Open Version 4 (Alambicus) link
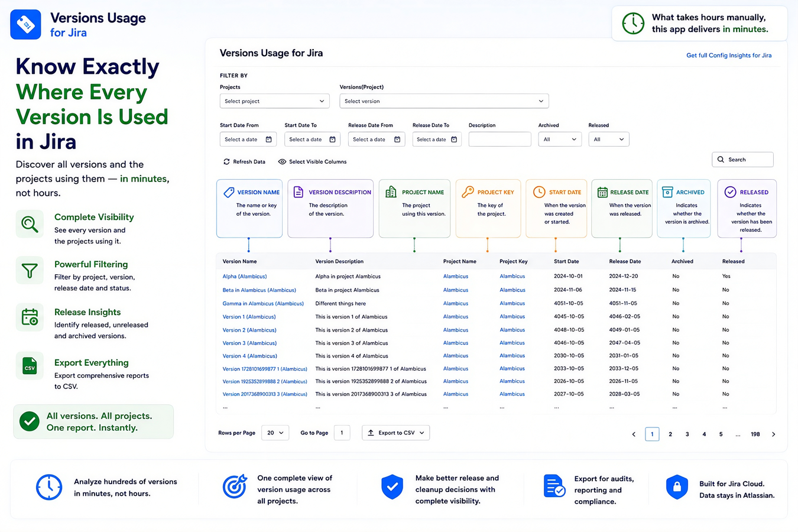Image resolution: width=798 pixels, height=532 pixels. point(249,356)
